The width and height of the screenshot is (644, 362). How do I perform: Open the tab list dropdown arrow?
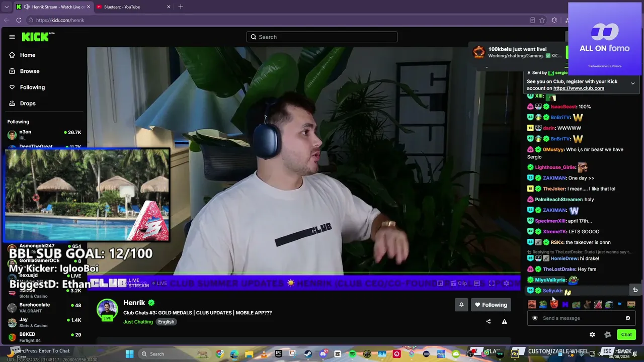[7, 7]
